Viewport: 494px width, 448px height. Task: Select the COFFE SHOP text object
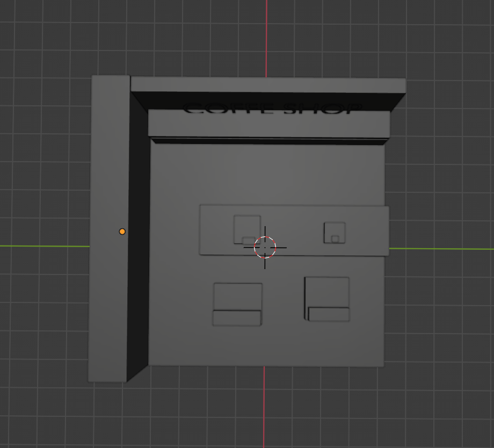click(273, 109)
